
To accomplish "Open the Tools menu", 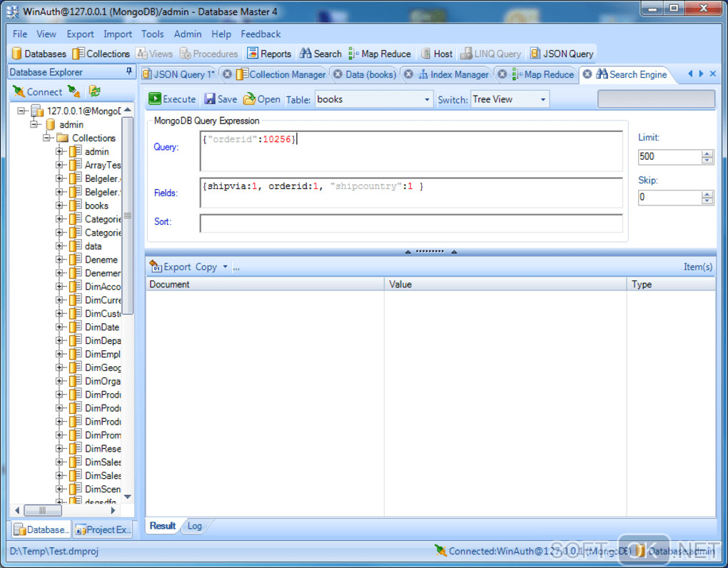I will pos(152,34).
